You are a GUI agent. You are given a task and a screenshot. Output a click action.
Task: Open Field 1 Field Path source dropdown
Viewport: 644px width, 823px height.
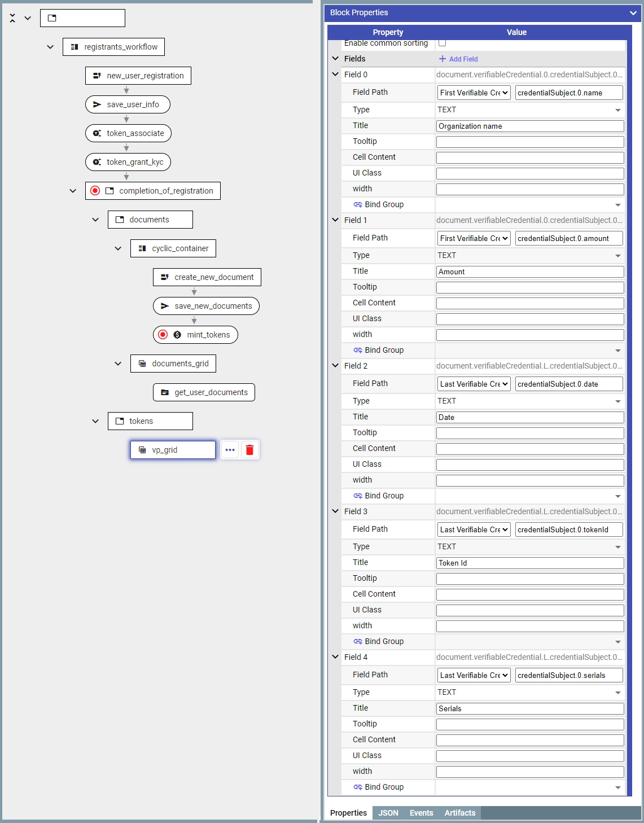point(474,238)
